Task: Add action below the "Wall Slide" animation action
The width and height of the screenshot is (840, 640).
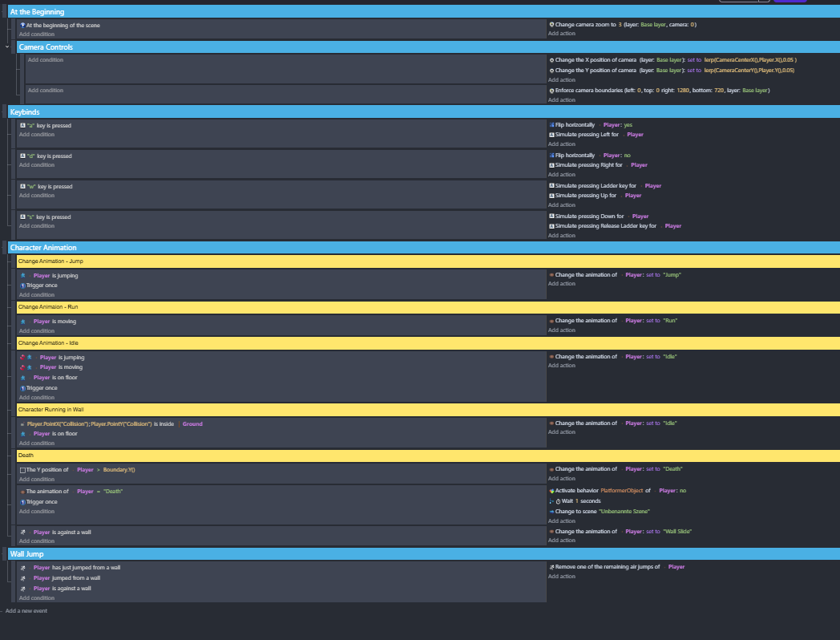Action: [x=561, y=541]
